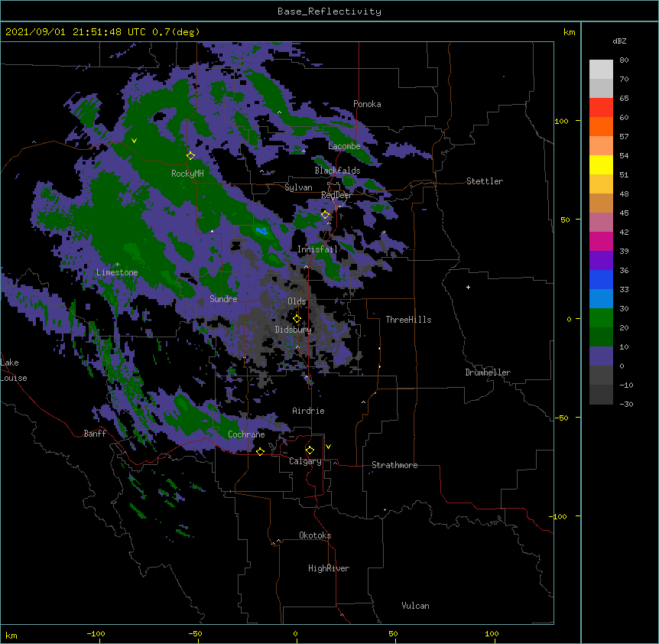The width and height of the screenshot is (659, 644).
Task: Click the Olds label
Action: click(x=297, y=301)
